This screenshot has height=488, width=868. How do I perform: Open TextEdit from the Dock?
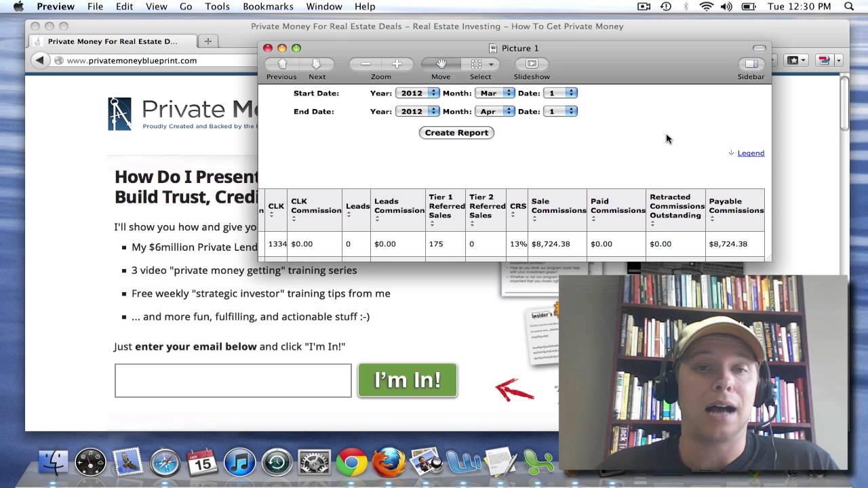pyautogui.click(x=501, y=463)
